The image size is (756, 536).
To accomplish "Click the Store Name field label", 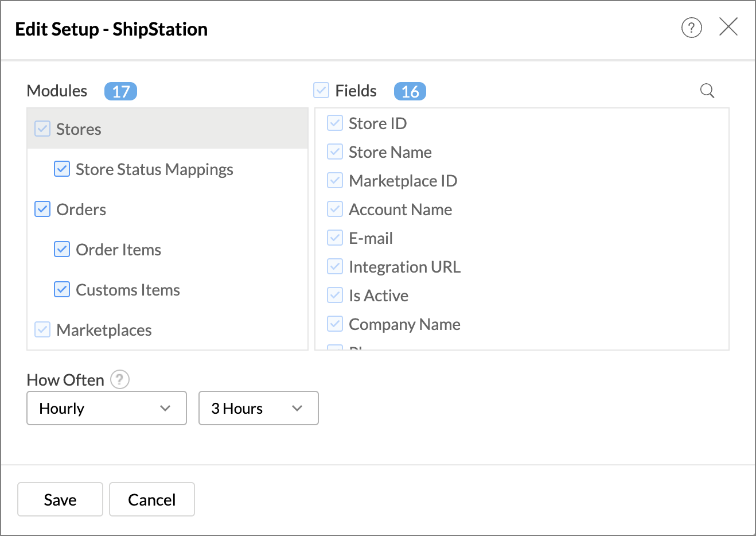I will [390, 152].
